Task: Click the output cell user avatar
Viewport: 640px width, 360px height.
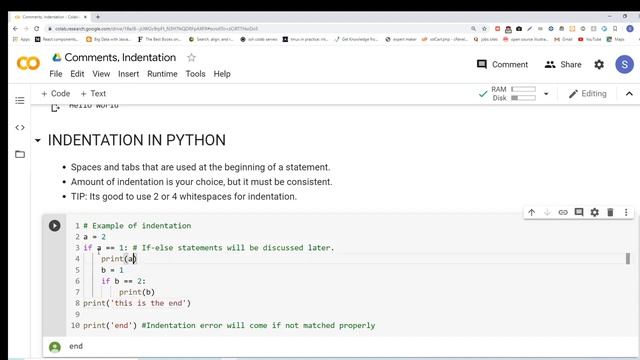Action: [x=55, y=347]
